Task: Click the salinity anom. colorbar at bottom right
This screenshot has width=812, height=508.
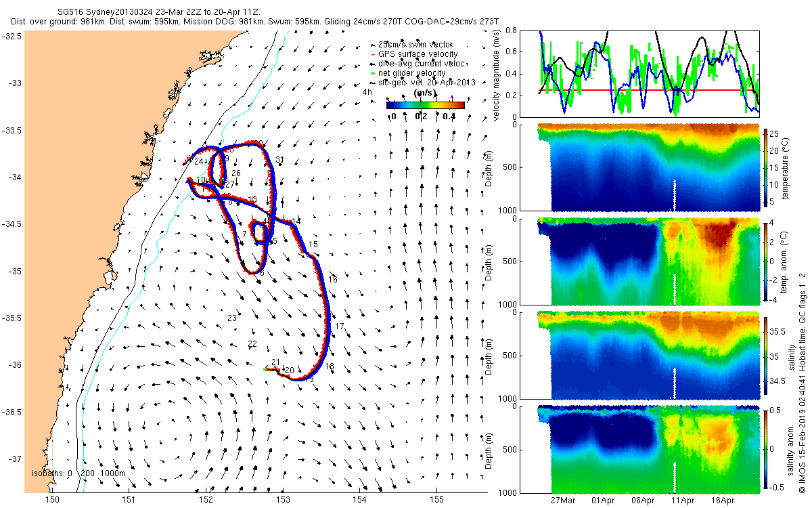Action: coord(766,448)
